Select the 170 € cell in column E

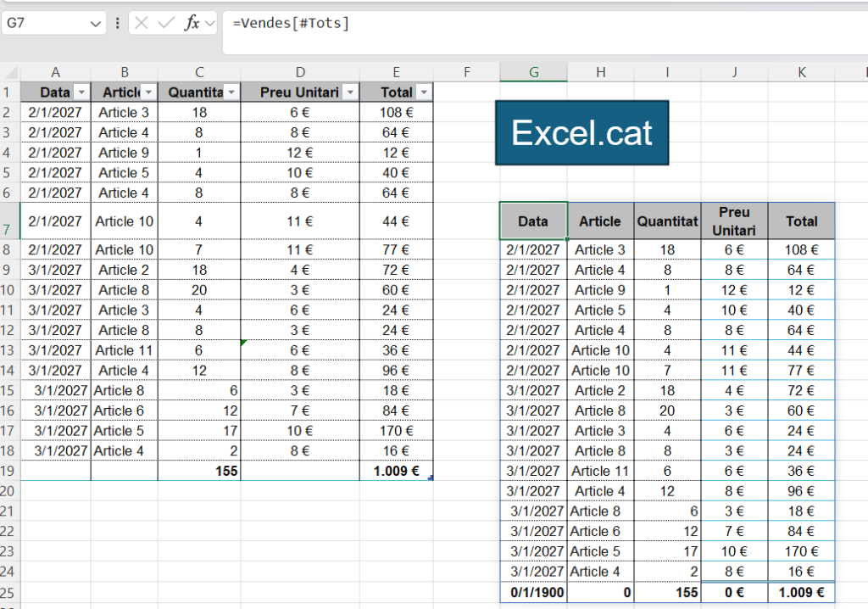click(x=397, y=431)
